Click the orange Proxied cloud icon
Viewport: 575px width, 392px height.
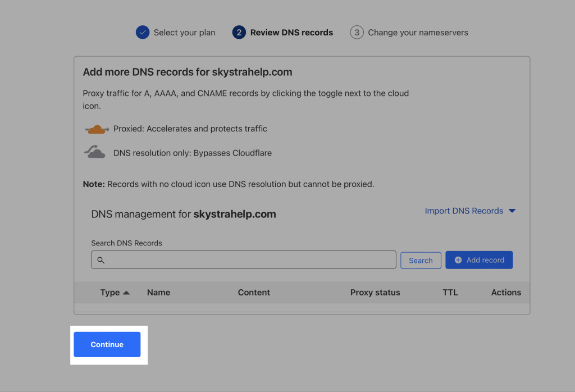pyautogui.click(x=97, y=129)
